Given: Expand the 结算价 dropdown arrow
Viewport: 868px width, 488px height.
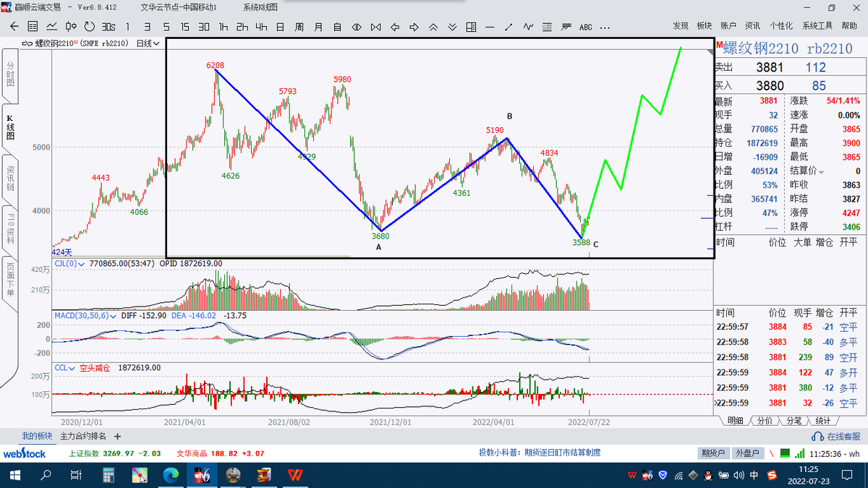Looking at the screenshot, I should pos(821,171).
